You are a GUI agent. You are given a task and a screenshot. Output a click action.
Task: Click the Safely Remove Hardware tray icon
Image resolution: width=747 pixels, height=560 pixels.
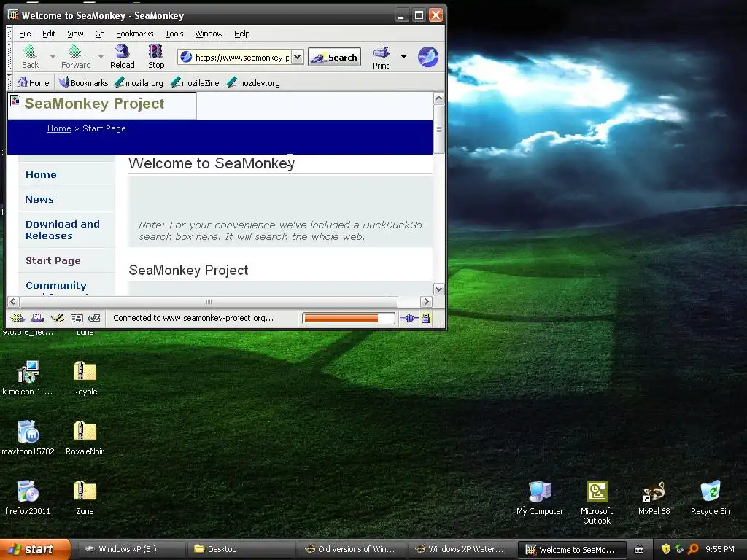click(679, 549)
